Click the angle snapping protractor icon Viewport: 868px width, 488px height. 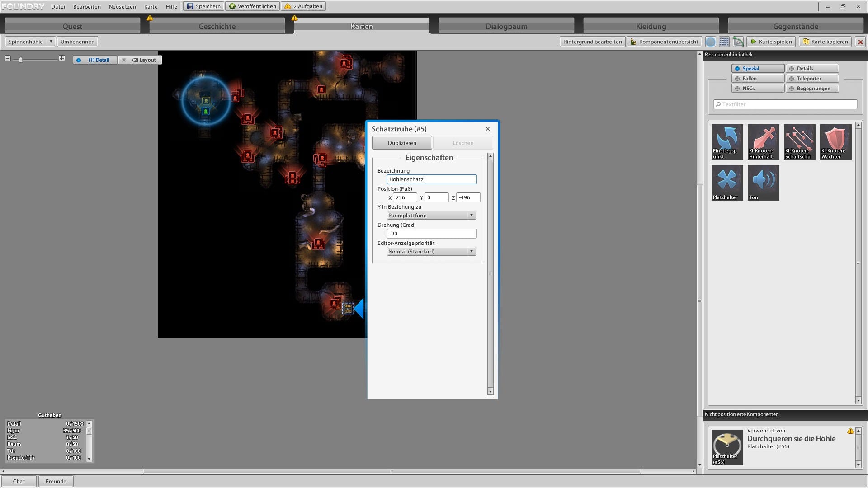coord(738,42)
